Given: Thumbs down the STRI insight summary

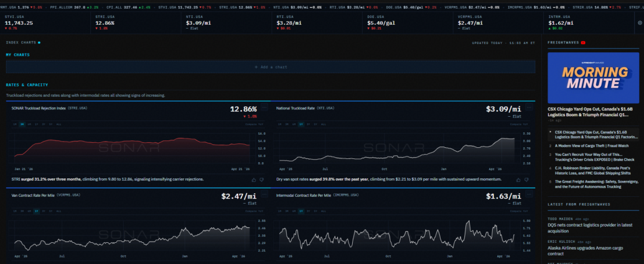Looking at the screenshot, I should 262,180.
